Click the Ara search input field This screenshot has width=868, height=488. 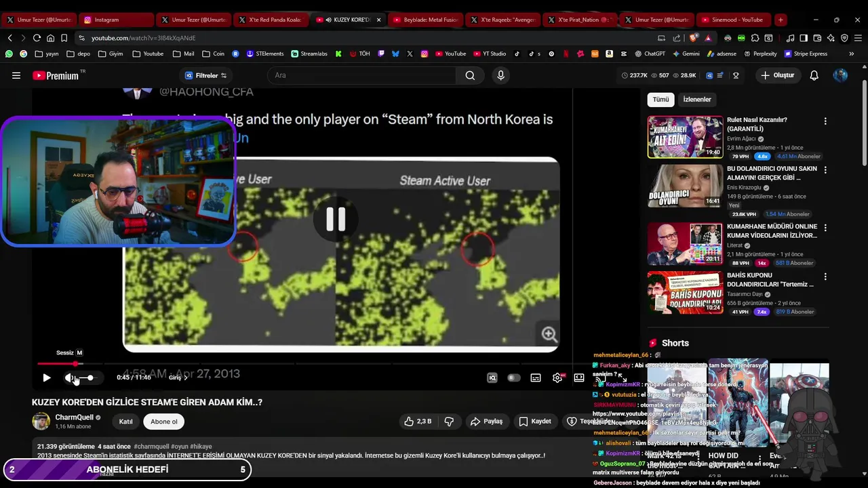(363, 75)
